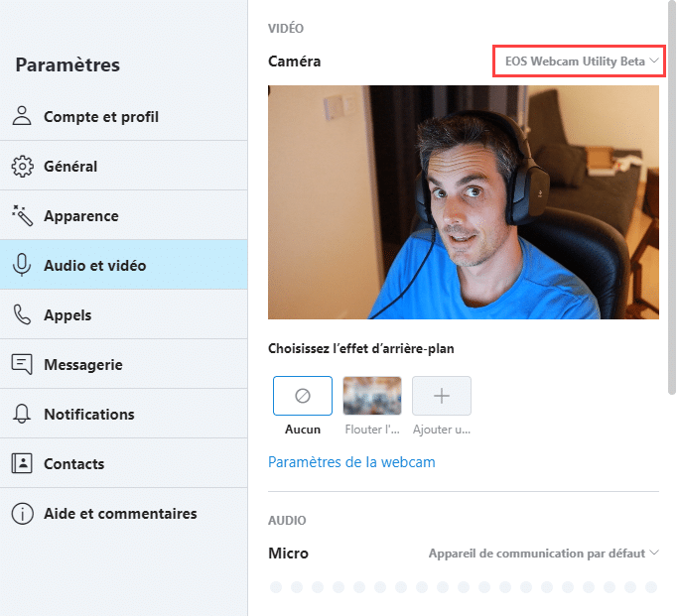This screenshot has width=679, height=616.
Task: Click the phone icon beside Appels
Action: pyautogui.click(x=22, y=314)
